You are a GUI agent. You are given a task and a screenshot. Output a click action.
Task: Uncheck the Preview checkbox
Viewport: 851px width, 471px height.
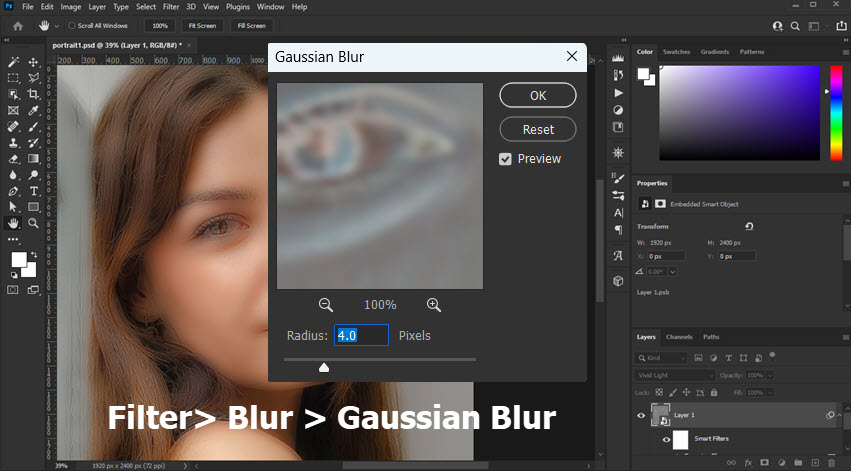tap(505, 159)
